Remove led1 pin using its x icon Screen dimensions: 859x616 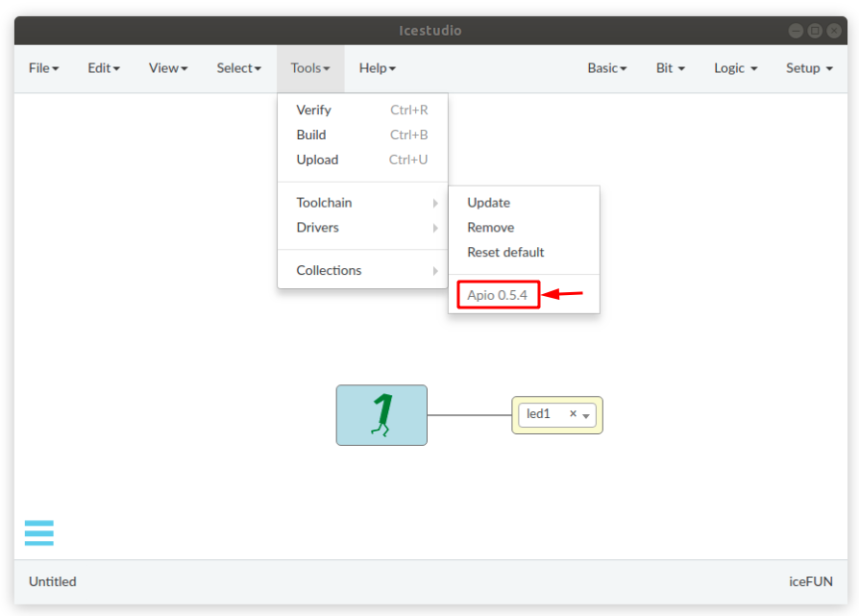[572, 413]
